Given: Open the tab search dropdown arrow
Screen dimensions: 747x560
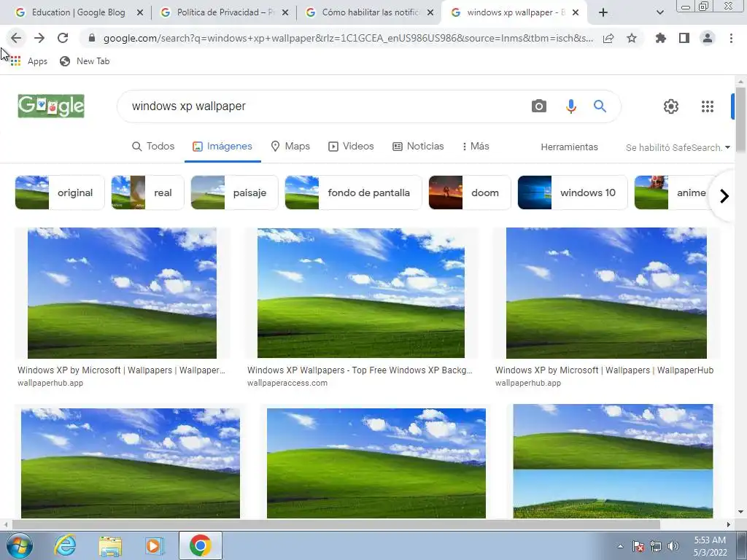Looking at the screenshot, I should tap(659, 13).
